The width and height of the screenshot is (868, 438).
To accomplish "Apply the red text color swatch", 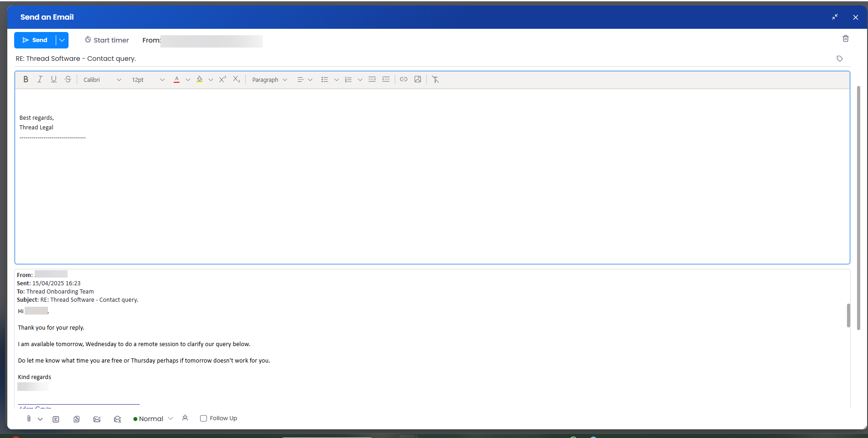I will 177,80.
